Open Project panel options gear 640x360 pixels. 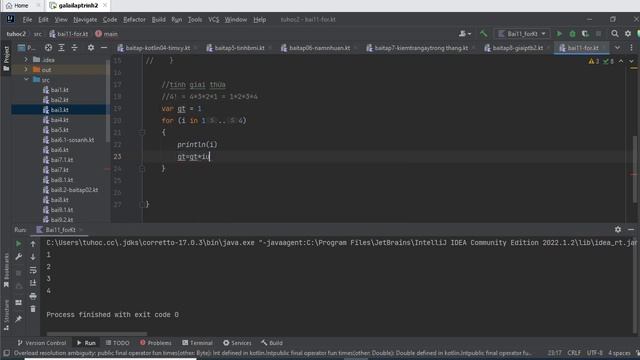tap(91, 48)
